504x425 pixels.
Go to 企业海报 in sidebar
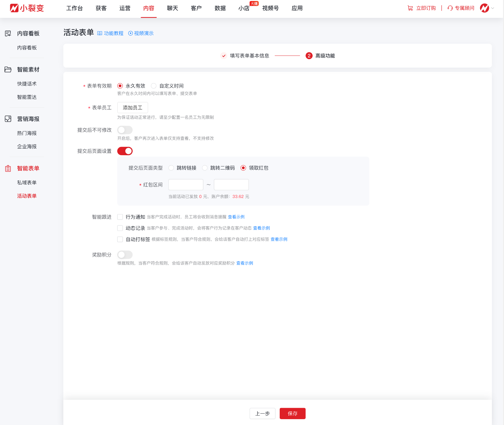[x=27, y=147]
